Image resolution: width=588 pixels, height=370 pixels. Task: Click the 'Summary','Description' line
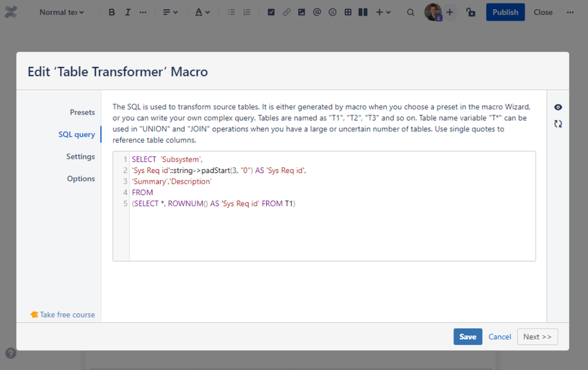pos(171,181)
